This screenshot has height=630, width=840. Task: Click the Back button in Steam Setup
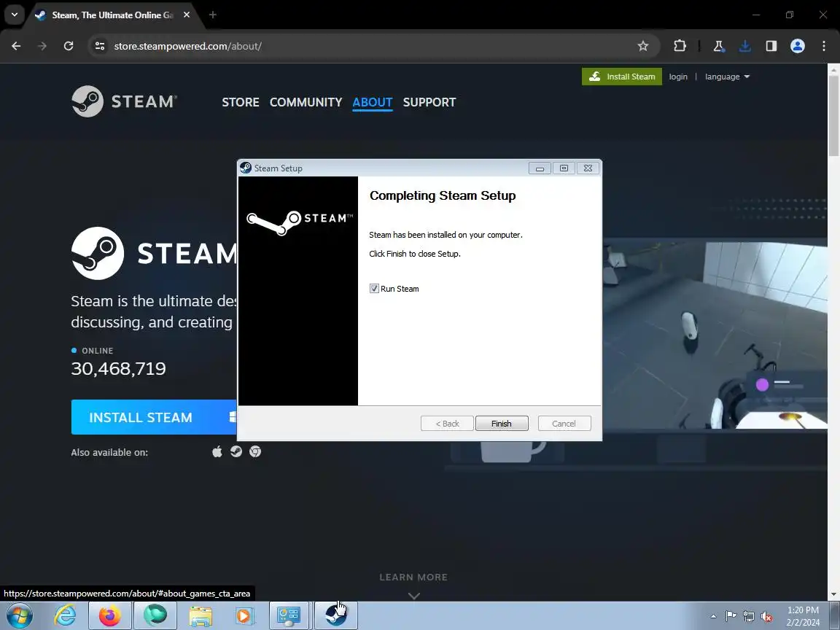(447, 423)
